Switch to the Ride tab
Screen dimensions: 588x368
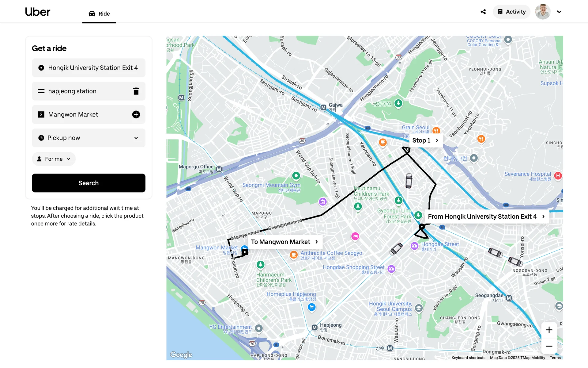[99, 13]
